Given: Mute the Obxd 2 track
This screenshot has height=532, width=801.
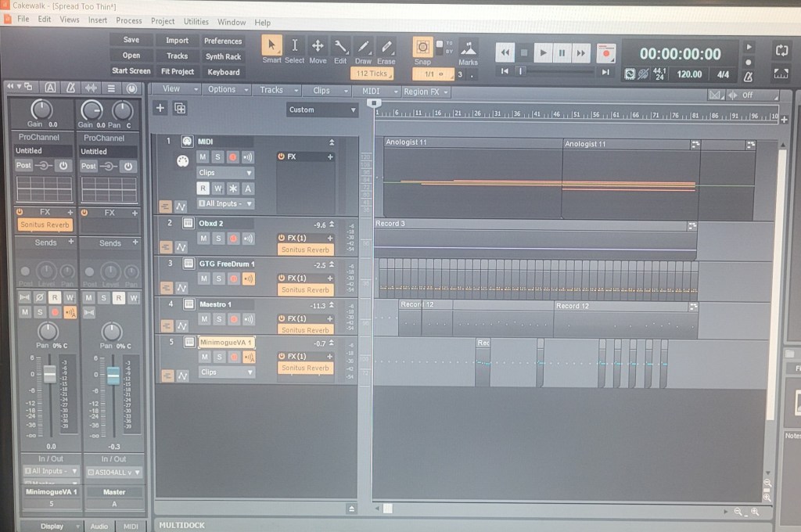Looking at the screenshot, I should coord(203,238).
